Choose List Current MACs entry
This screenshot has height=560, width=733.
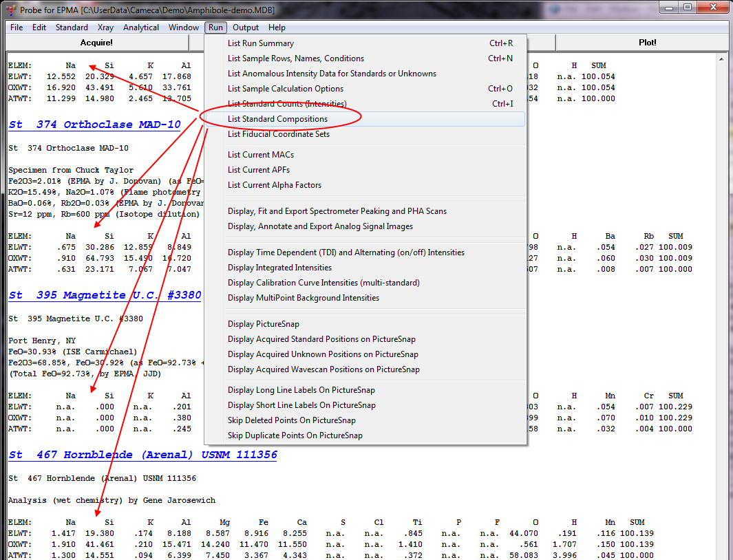[262, 155]
